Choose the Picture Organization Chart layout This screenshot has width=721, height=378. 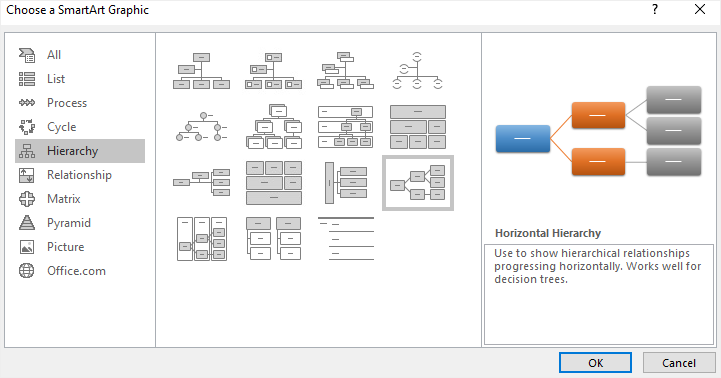pos(273,71)
